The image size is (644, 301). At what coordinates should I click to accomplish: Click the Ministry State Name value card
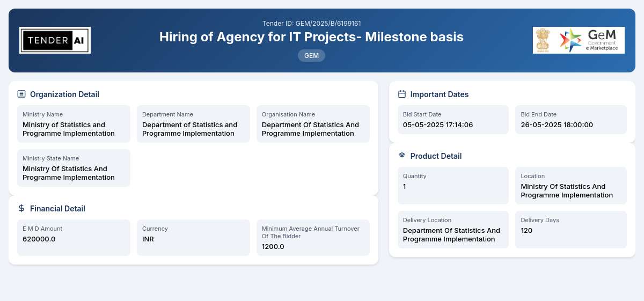tap(74, 168)
